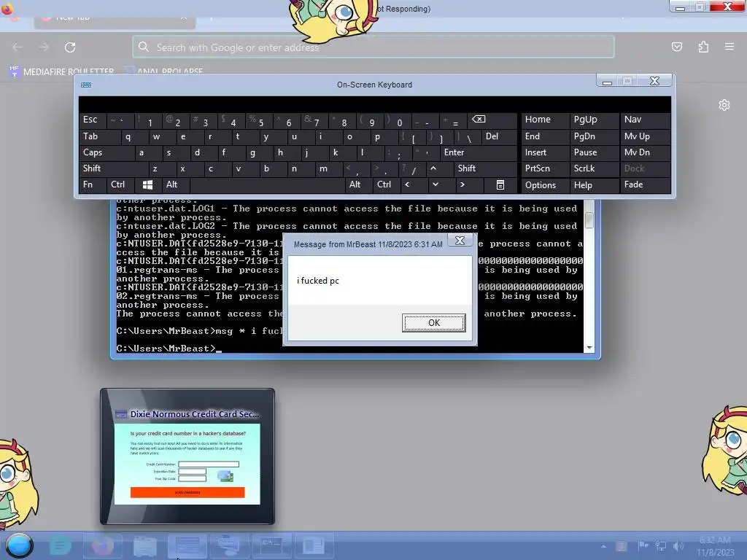
Task: Open the Pocket icon in Firefox toolbar
Action: (x=677, y=47)
